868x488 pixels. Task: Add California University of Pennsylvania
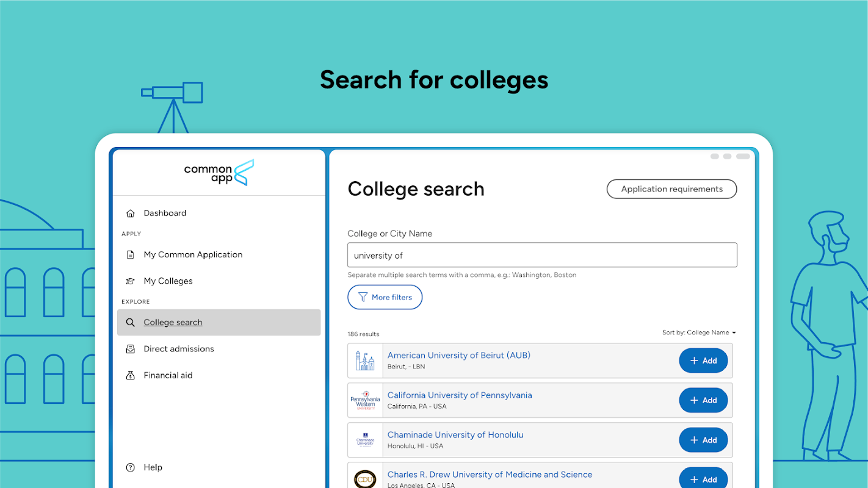tap(703, 400)
